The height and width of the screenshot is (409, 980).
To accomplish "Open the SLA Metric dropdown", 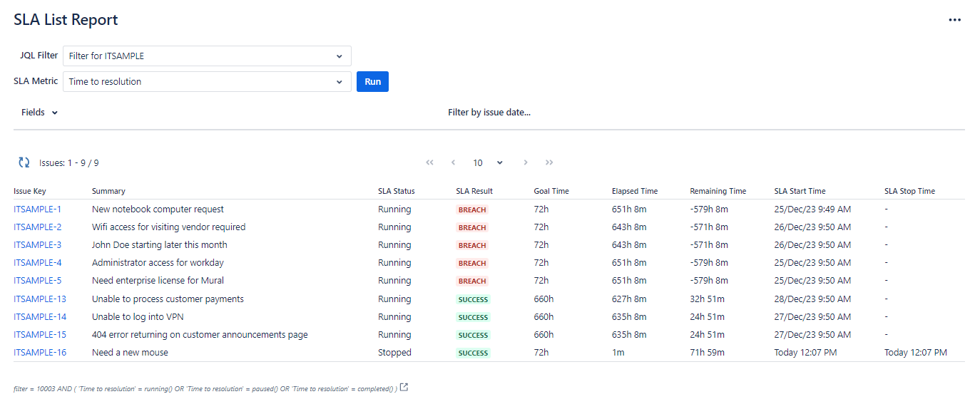I will coord(207,82).
